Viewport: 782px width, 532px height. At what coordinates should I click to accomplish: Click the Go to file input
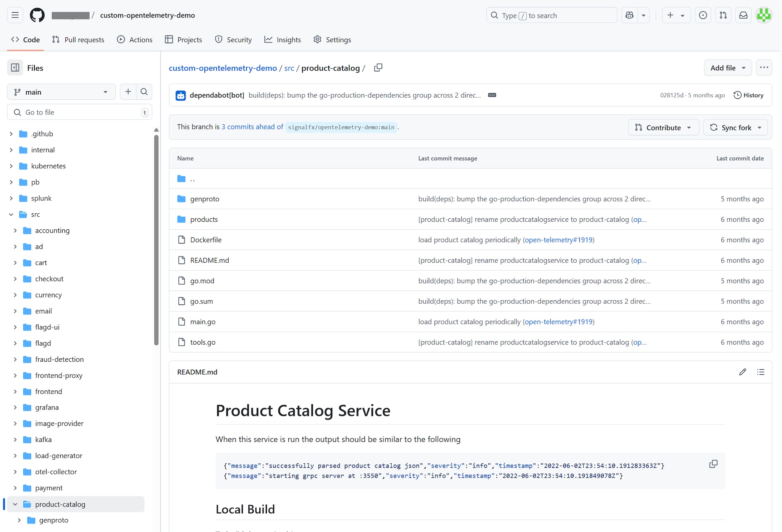click(80, 112)
